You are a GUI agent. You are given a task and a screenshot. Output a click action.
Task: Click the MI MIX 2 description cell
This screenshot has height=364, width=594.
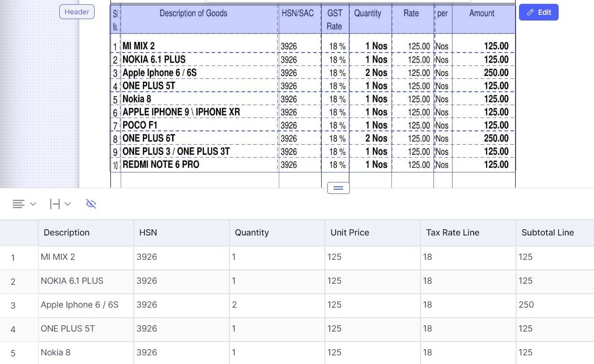[86, 257]
